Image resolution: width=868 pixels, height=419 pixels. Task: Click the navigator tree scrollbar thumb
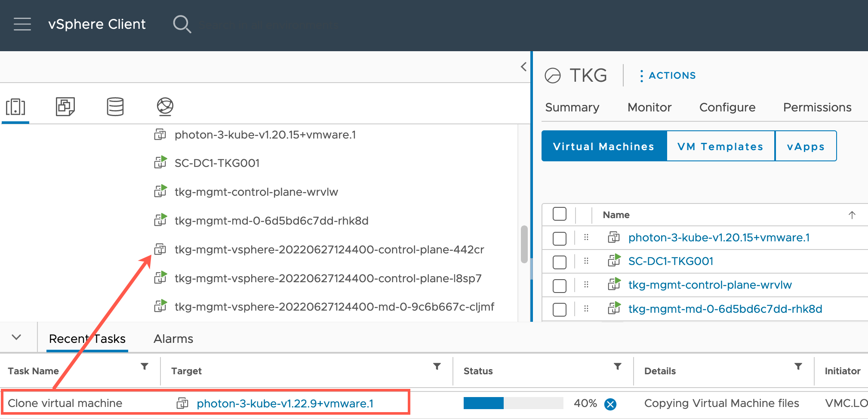(524, 244)
